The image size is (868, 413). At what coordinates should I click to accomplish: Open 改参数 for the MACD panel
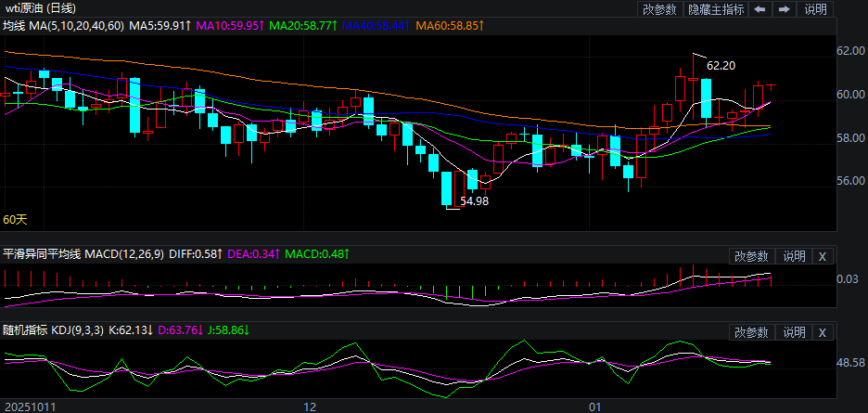pyautogui.click(x=751, y=256)
